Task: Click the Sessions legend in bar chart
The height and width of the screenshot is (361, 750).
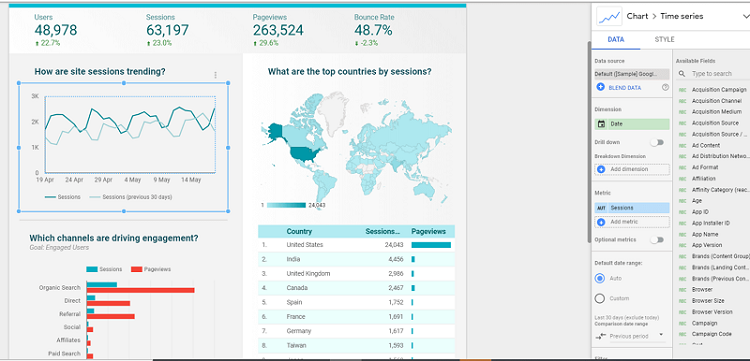Action: 104,269
